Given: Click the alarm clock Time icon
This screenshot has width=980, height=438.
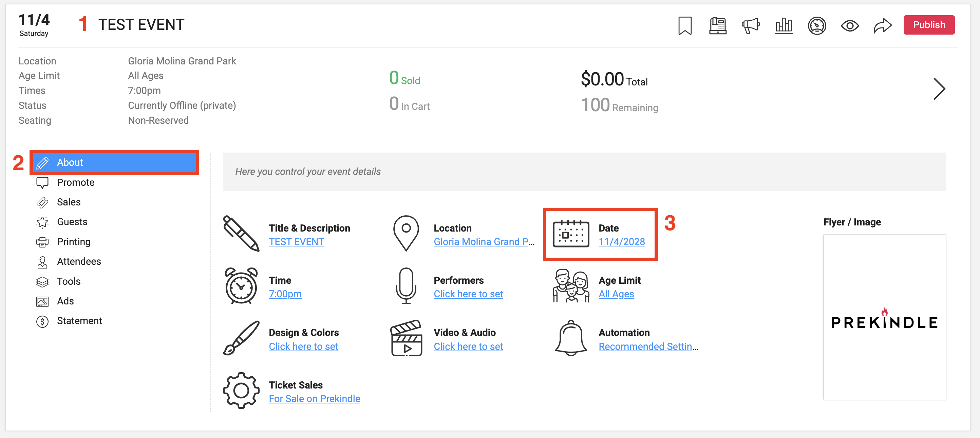Looking at the screenshot, I should click(x=241, y=286).
